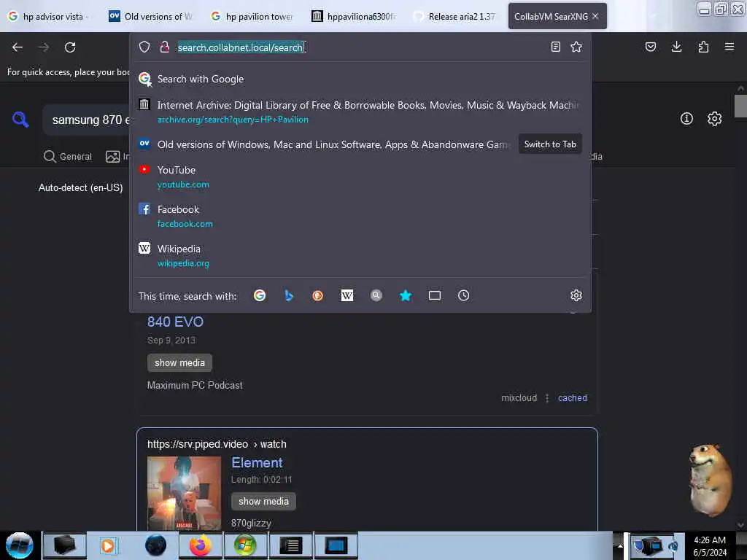Viewport: 747px width, 560px height.
Task: Open cached link for mixcloud result
Action: (x=573, y=398)
